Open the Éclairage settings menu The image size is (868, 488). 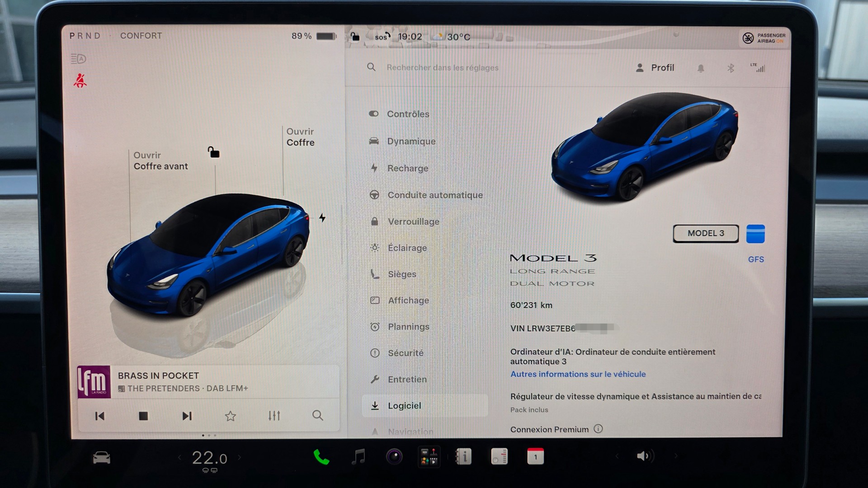(398, 248)
